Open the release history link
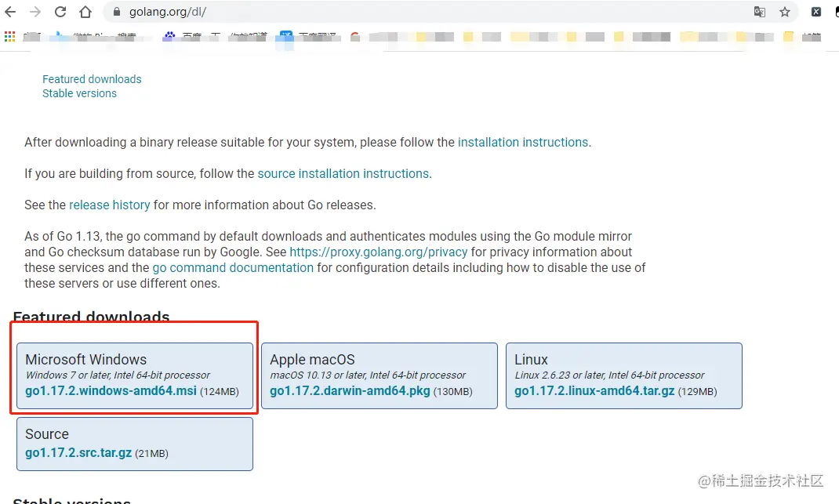Screen dimensions: 839x504 pyautogui.click(x=110, y=205)
